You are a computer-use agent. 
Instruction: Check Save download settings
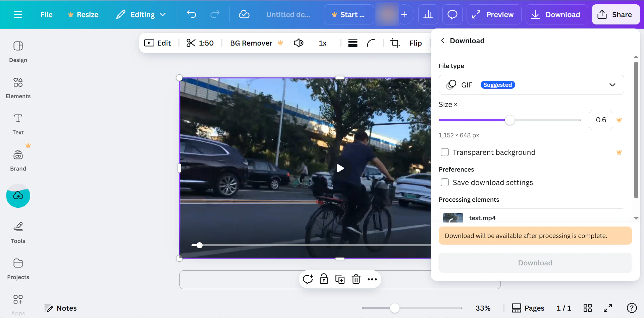click(445, 182)
